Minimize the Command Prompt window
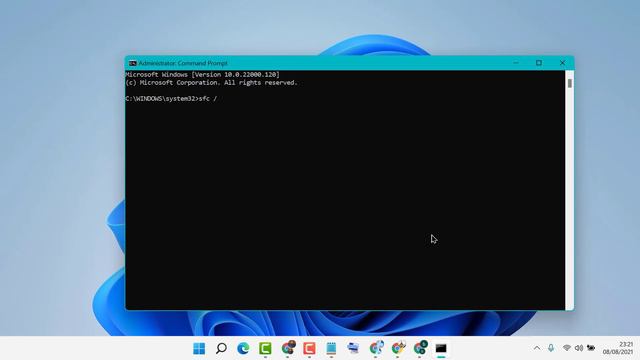 [516, 63]
